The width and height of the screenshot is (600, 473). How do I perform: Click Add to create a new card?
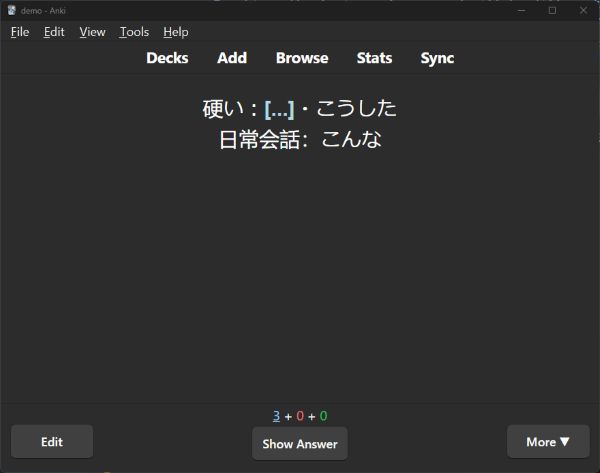[232, 58]
